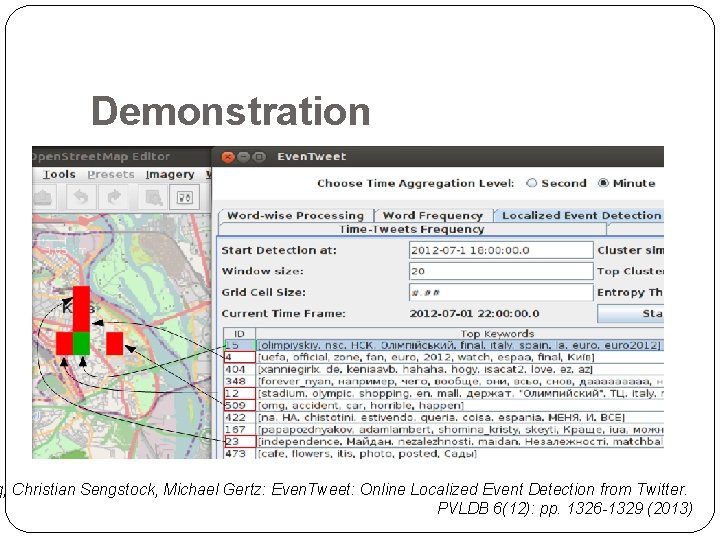Screen dimensions: 720x540
Task: Click the Current Time Frame value 2012-07-01 22:00:00.0
Action: tap(474, 314)
